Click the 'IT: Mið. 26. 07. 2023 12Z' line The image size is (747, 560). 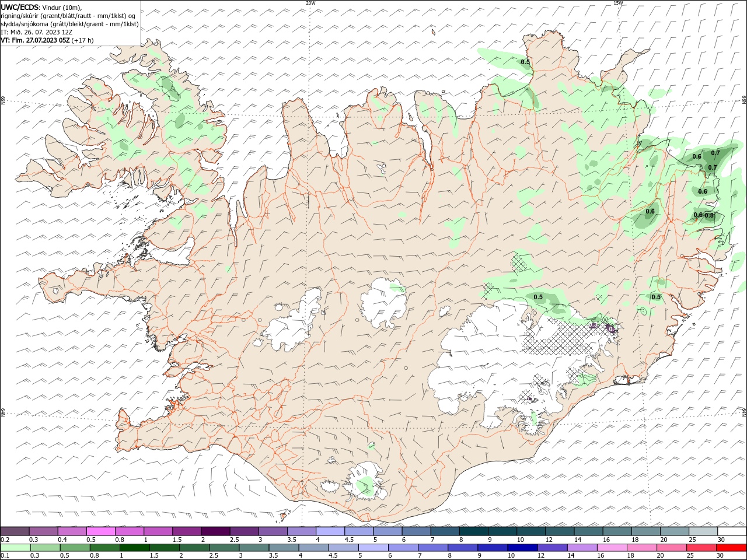tap(37, 32)
